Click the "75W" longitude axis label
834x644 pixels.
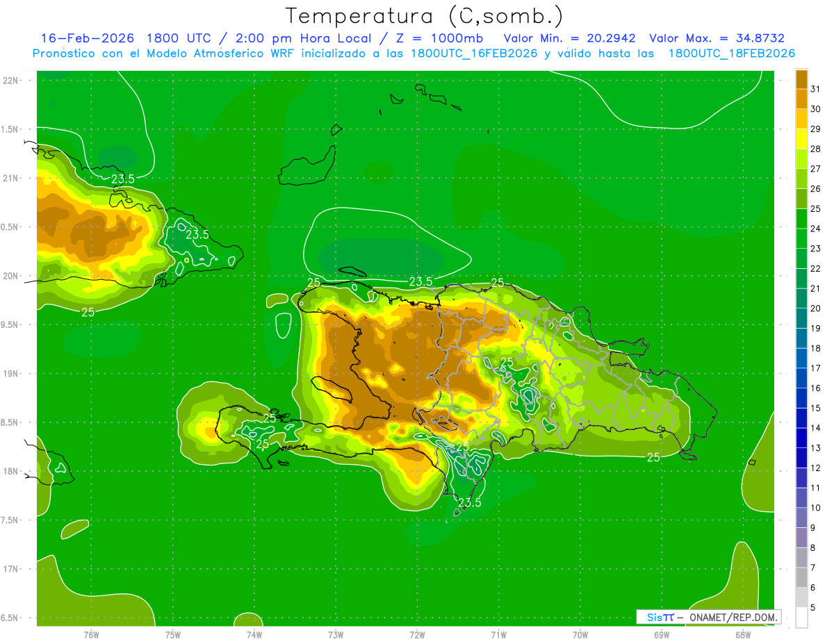pyautogui.click(x=172, y=634)
